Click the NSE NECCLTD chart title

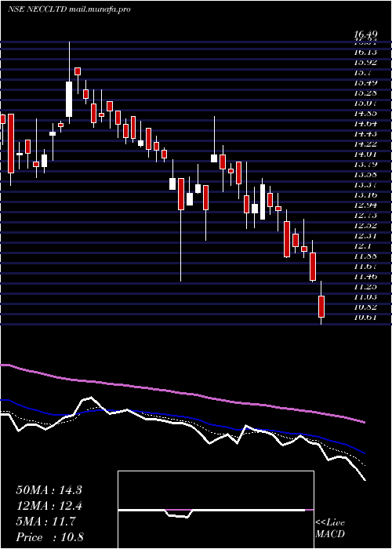point(69,9)
